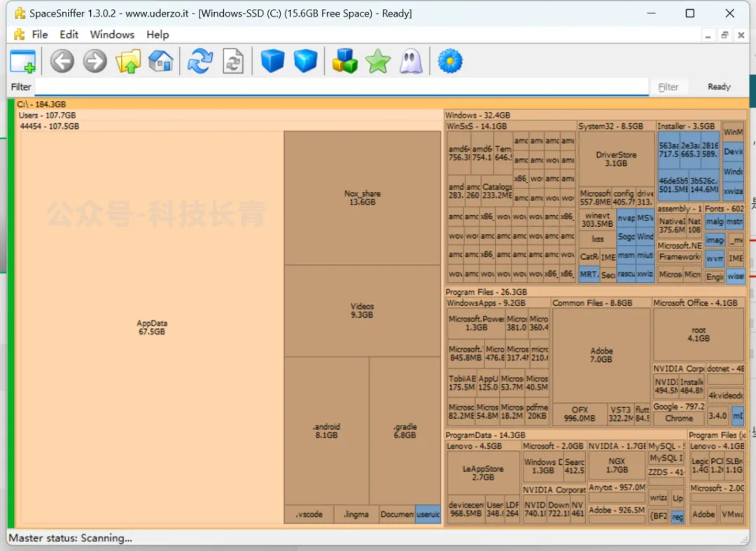756x551 pixels.
Task: Go forward using the right arrow icon
Action: pyautogui.click(x=94, y=62)
